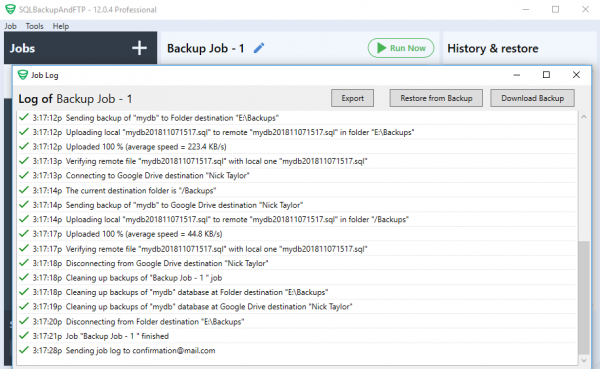Viewport: 600px width, 369px height.
Task: Close the Job Log window
Action: click(576, 75)
